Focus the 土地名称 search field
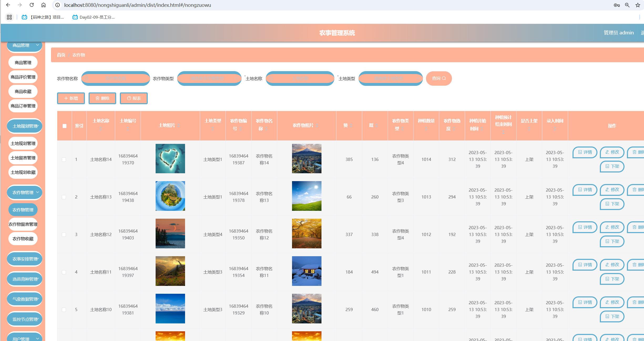644x341 pixels. 300,78
